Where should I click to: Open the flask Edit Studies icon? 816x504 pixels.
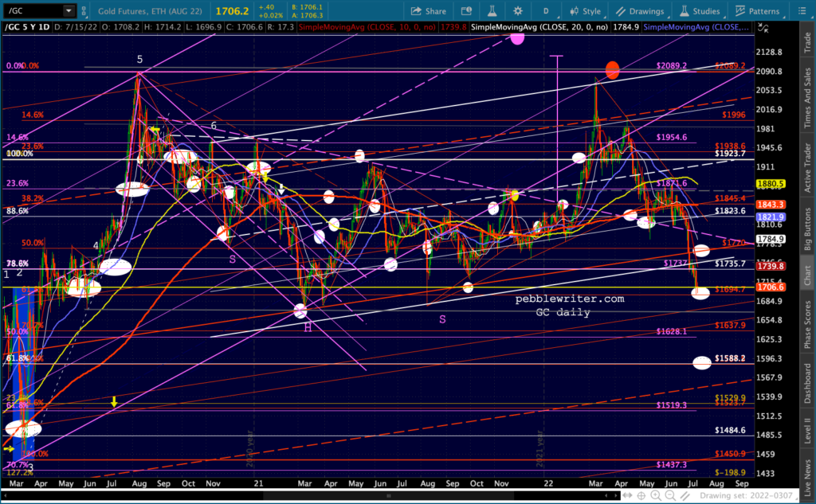click(x=492, y=11)
